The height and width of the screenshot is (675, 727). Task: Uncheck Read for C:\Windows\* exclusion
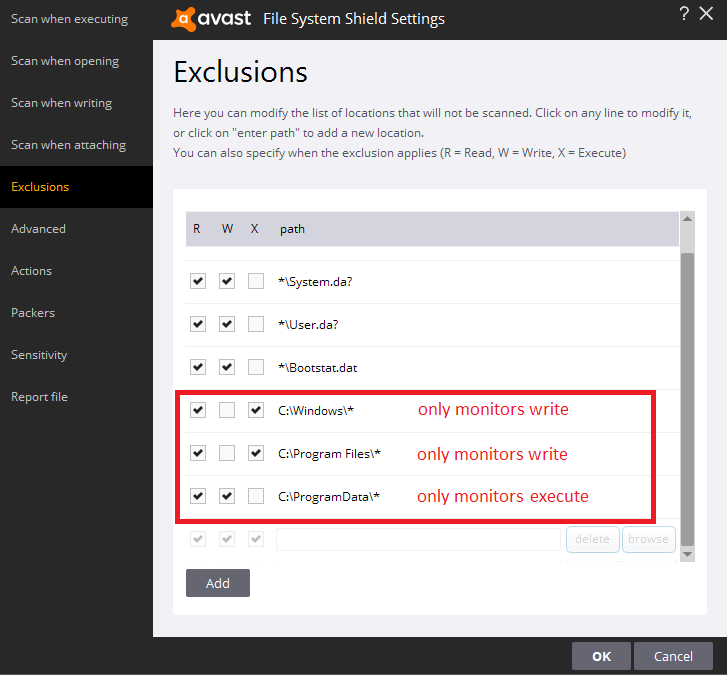click(x=198, y=410)
